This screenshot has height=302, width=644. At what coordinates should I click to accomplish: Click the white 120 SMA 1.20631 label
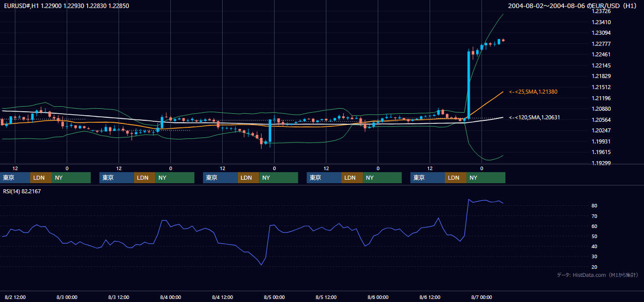coord(535,117)
